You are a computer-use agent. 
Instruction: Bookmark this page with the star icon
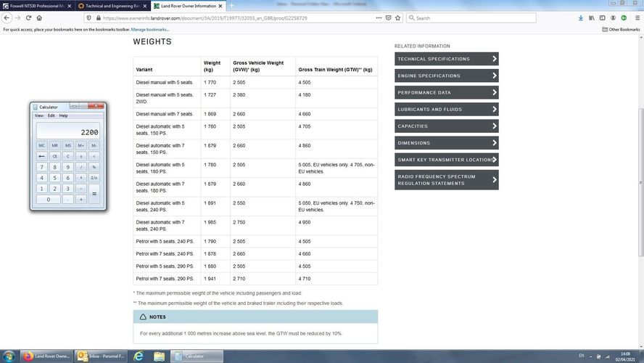point(397,18)
